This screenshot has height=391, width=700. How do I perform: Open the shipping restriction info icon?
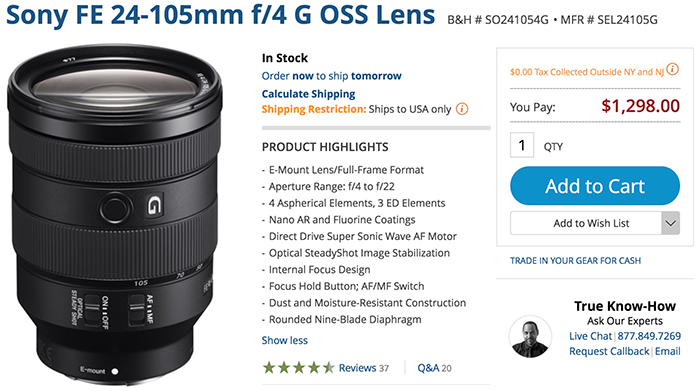[x=462, y=109]
